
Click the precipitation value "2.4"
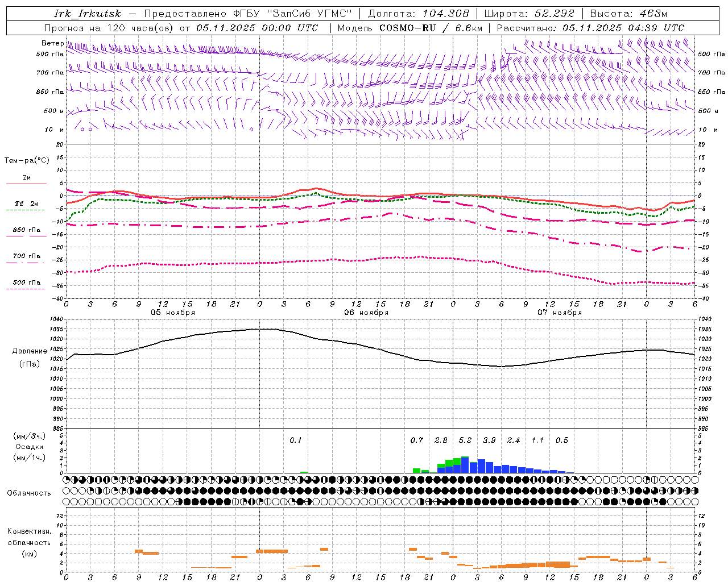(514, 440)
